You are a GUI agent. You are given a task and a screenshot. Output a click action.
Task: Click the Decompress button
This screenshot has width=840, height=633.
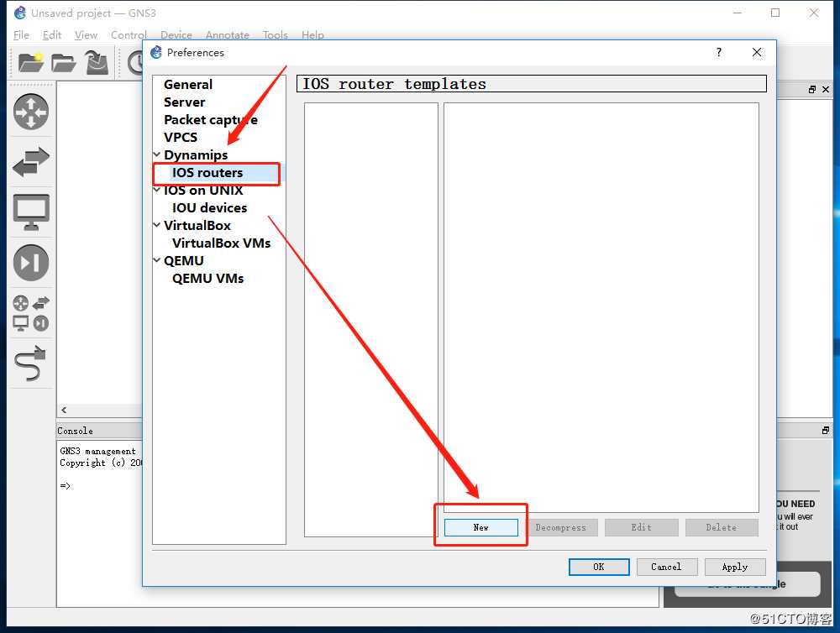click(561, 527)
